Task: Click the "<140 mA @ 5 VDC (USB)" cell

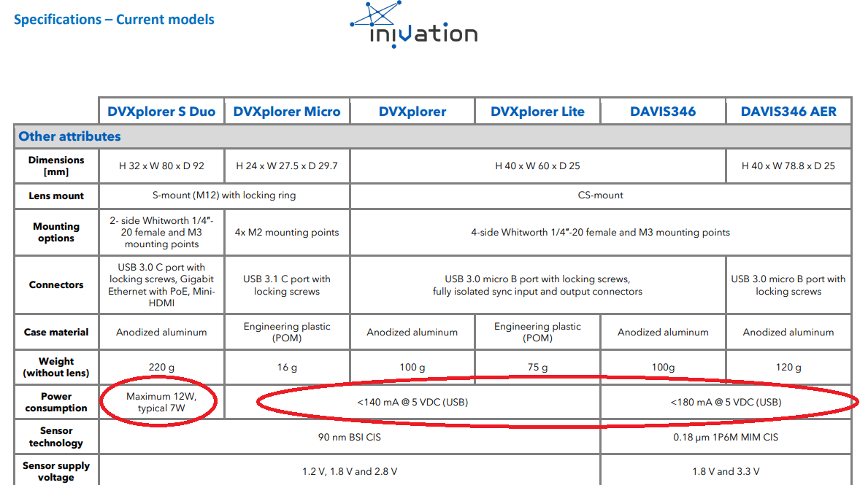Action: [x=412, y=402]
